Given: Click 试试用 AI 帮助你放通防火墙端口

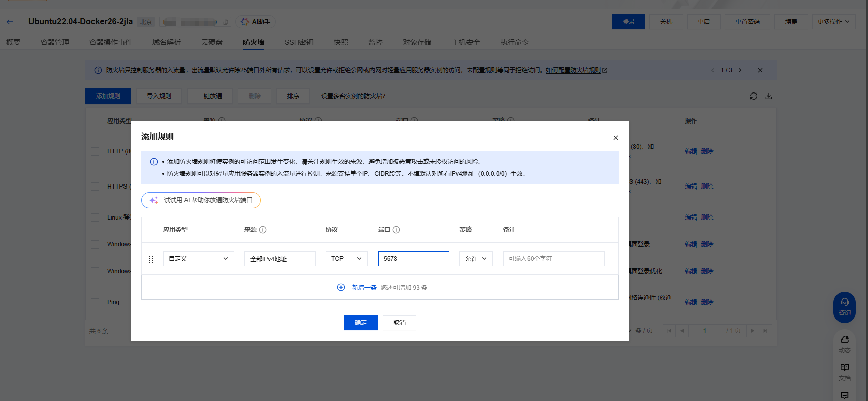Looking at the screenshot, I should click(x=201, y=200).
